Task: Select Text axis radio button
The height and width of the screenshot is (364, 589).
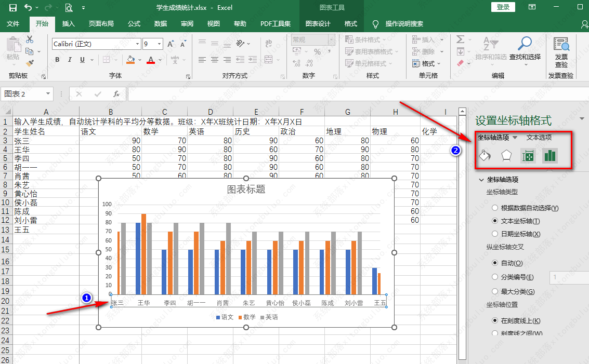Action: pyautogui.click(x=495, y=221)
